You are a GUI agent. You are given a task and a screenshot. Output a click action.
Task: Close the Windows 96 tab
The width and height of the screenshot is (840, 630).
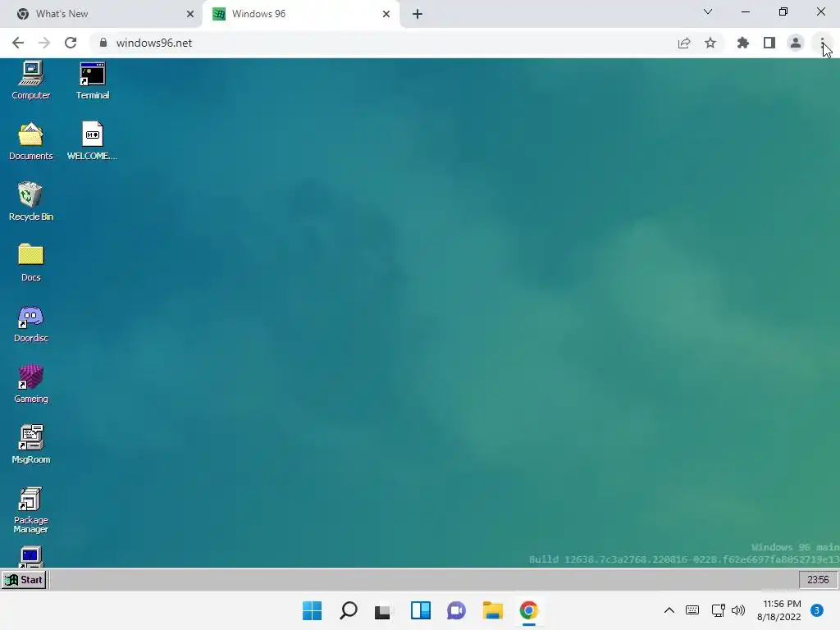(x=386, y=14)
